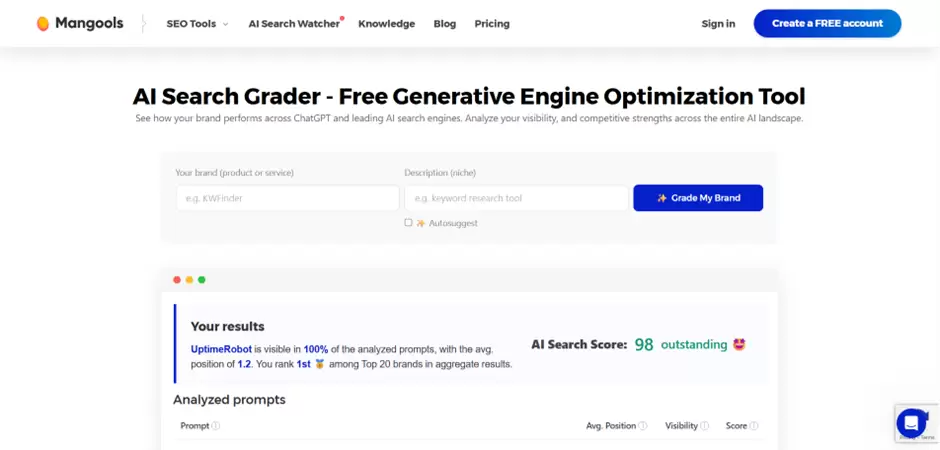Click the Sign in link
The height and width of the screenshot is (450, 940).
pos(718,24)
